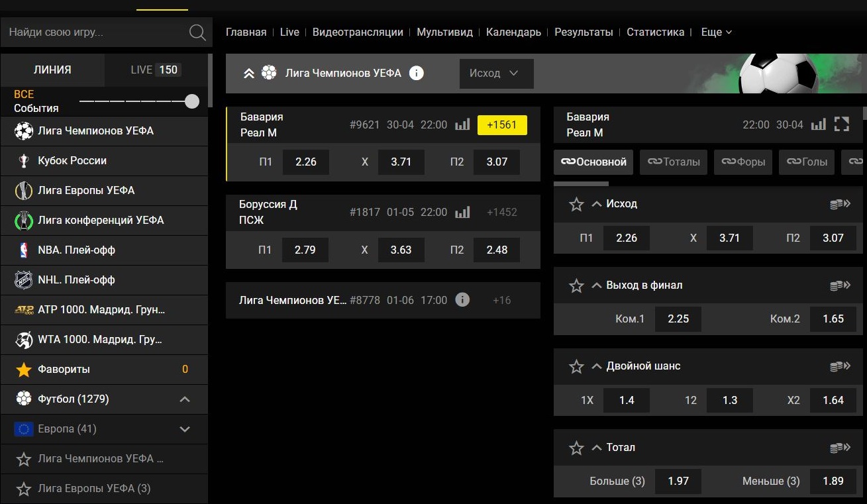Collapse league using double-chevron icon in header

pos(249,74)
